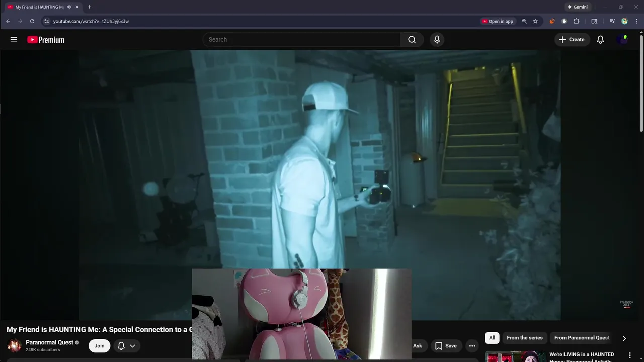The image size is (644, 362).
Task: Open 'We're LIVING in a HAUNTED' video title
Action: click(x=582, y=357)
